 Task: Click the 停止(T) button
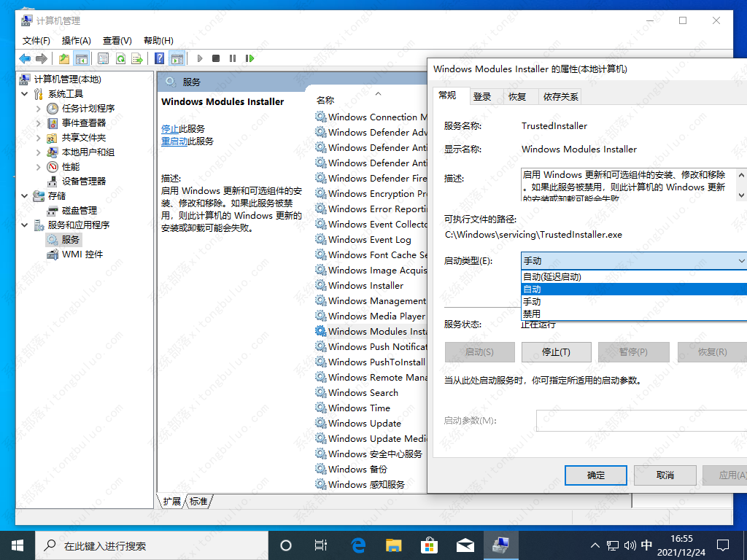pos(556,352)
